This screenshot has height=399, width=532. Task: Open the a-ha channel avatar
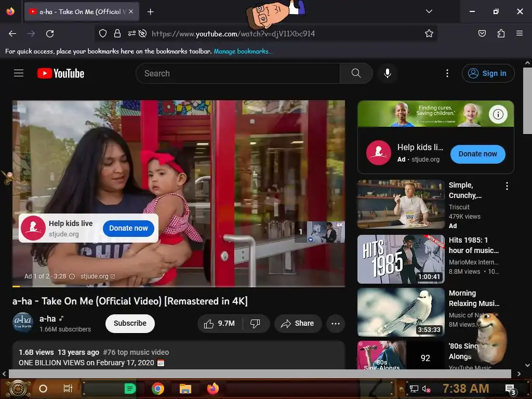coord(23,322)
